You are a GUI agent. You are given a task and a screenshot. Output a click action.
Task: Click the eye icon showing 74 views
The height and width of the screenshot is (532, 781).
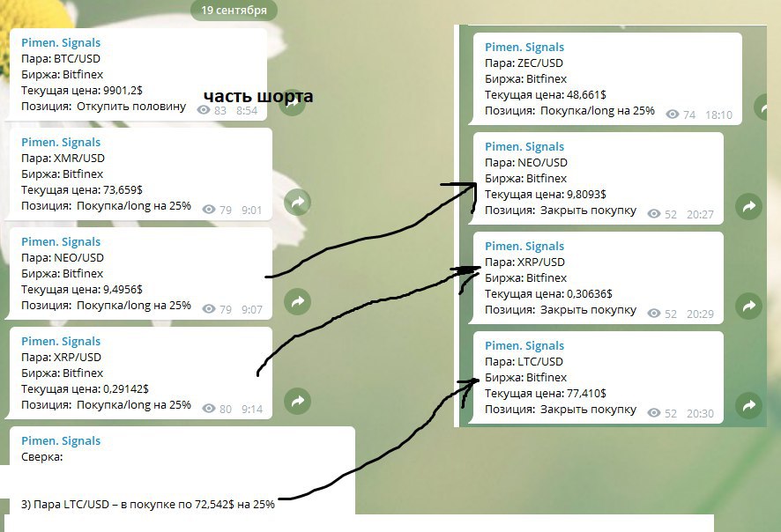click(x=673, y=115)
